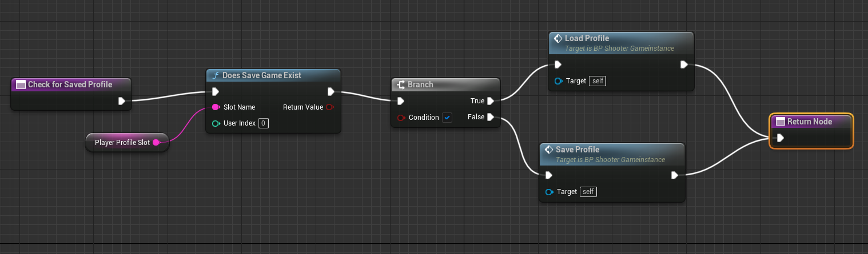Screen dimensions: 868x254
Task: Click the Load Profile node icon
Action: pyautogui.click(x=558, y=39)
